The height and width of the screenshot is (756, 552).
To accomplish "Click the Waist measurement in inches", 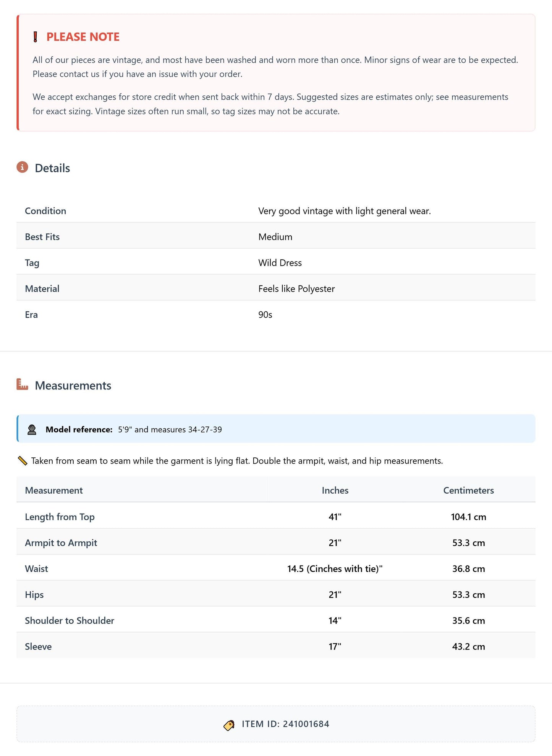I will click(x=335, y=569).
